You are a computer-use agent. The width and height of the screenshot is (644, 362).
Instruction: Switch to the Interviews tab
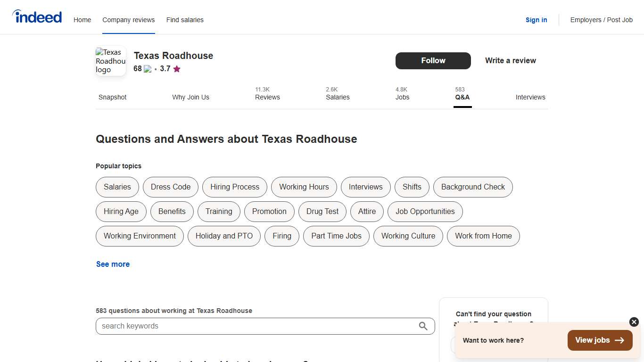click(530, 97)
